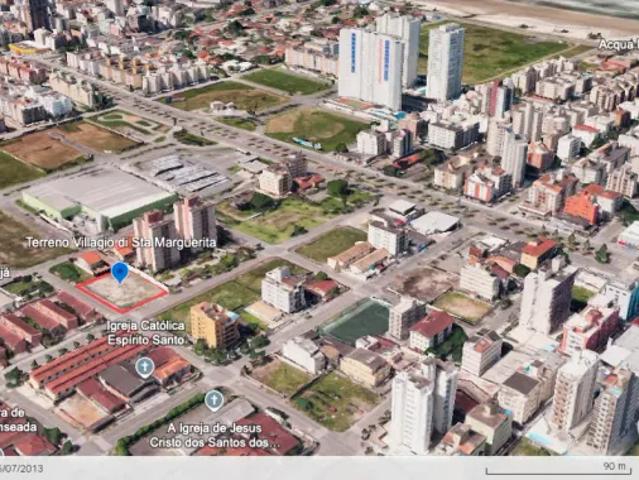Select the Igreja de Jesus Cristo church icon

pos(214,400)
